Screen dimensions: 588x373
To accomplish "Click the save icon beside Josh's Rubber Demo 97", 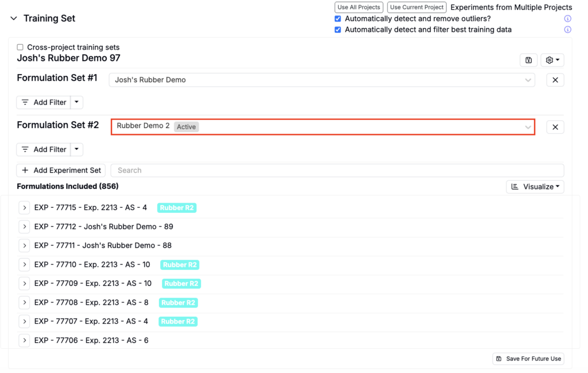I will pos(528,60).
